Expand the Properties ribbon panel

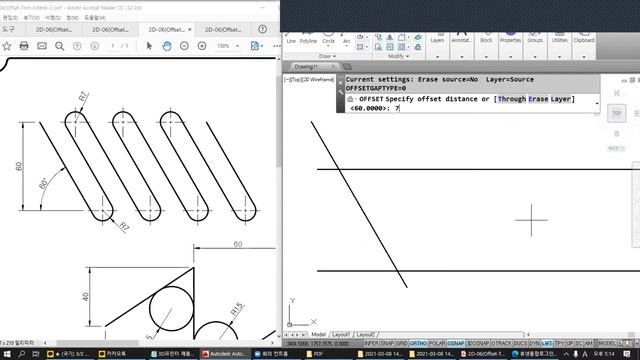click(511, 57)
